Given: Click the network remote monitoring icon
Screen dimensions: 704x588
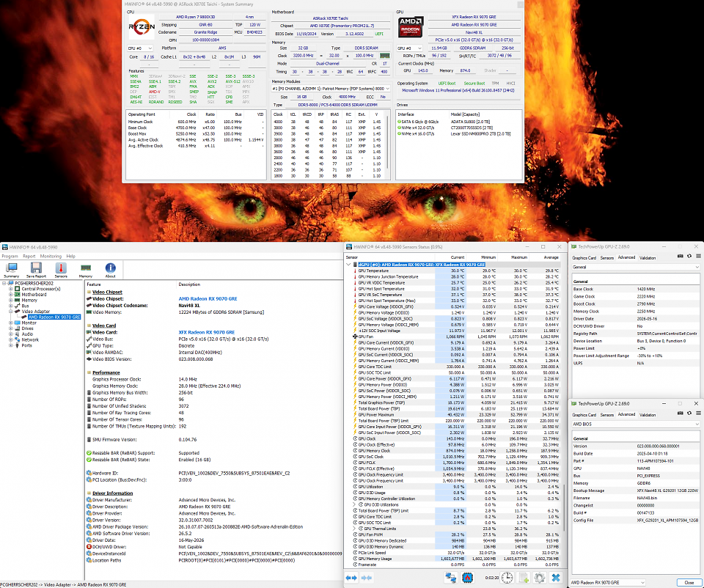Looking at the screenshot, I should point(450,578).
